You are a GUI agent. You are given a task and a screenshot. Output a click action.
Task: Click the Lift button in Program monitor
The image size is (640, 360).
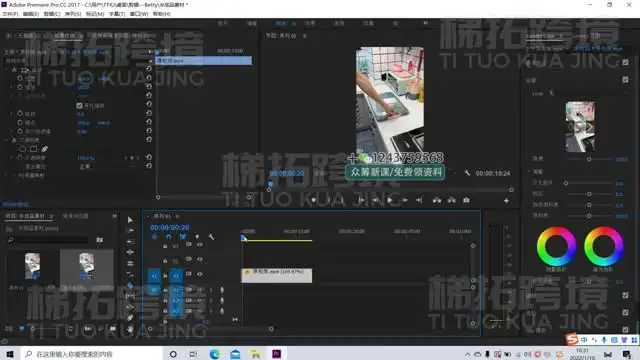(437, 200)
